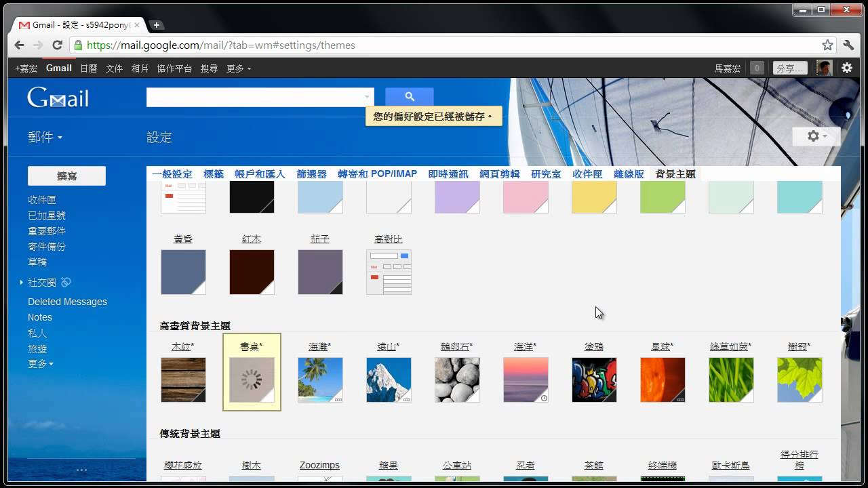Open the 標籤 settings tab
Image resolution: width=868 pixels, height=488 pixels.
pos(214,174)
